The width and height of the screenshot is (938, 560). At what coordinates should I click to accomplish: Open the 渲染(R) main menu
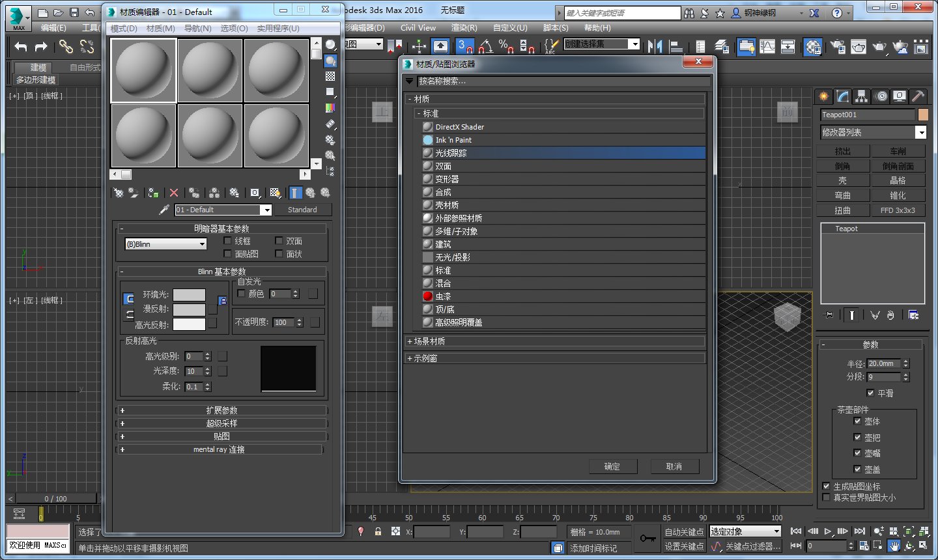click(x=464, y=28)
